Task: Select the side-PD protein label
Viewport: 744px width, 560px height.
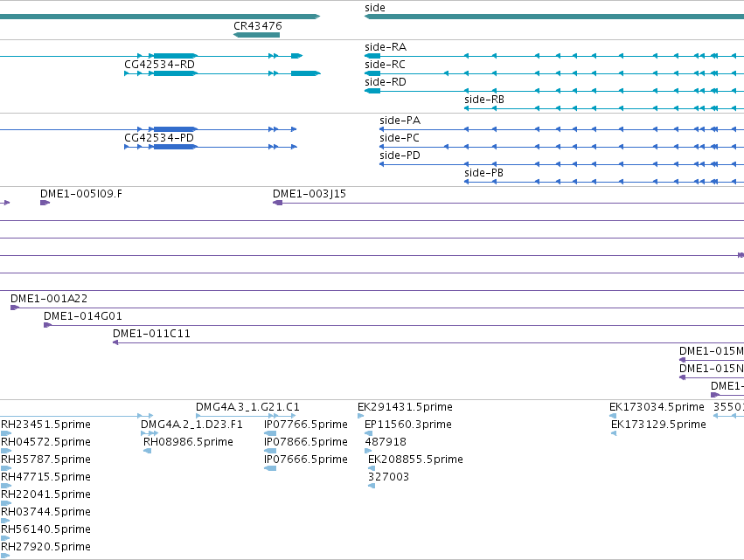Action: (x=400, y=156)
